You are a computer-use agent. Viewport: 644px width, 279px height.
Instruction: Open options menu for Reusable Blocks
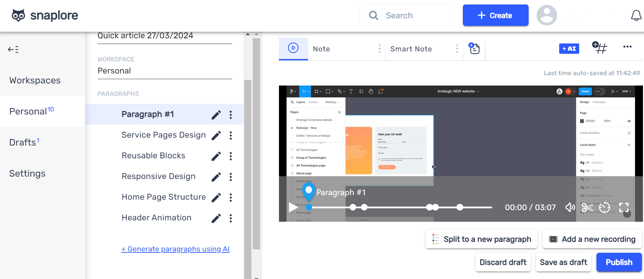coord(231,156)
